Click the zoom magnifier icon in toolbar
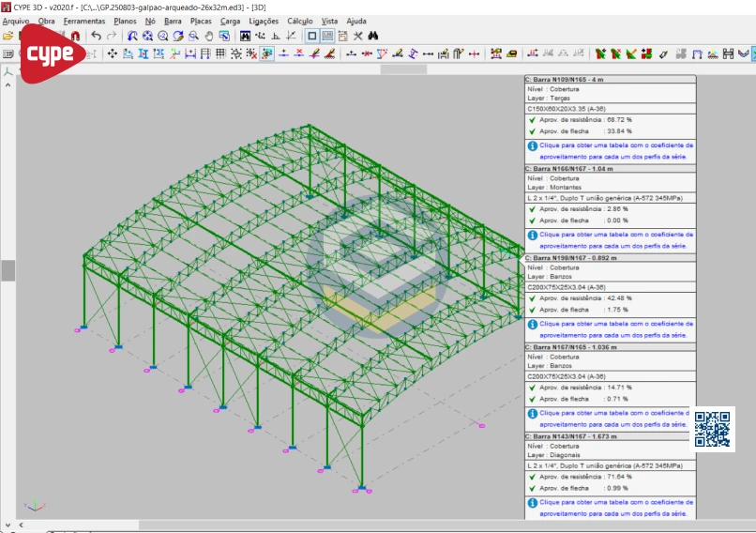The width and height of the screenshot is (756, 533). (x=193, y=36)
